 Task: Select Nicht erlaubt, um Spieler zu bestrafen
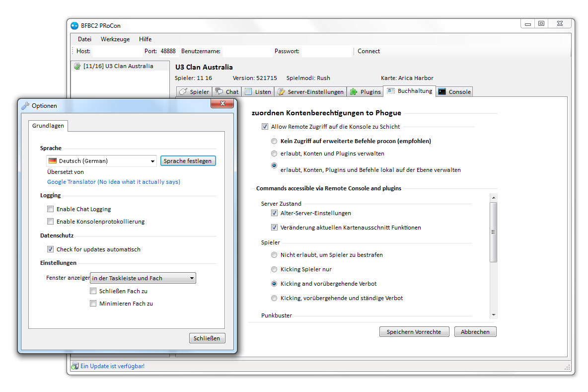coord(274,255)
